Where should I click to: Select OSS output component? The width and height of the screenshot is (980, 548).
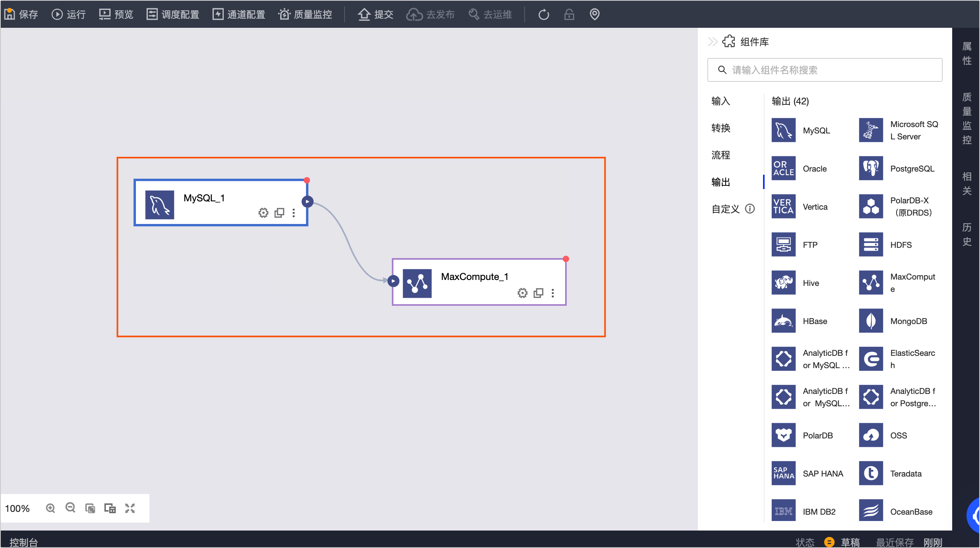[883, 435]
